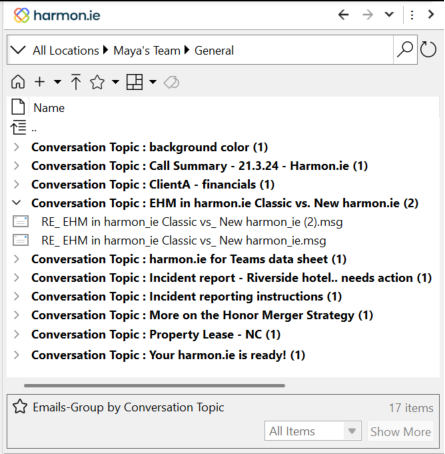Click Emails-Group by Conversation Topic view name

click(x=128, y=407)
